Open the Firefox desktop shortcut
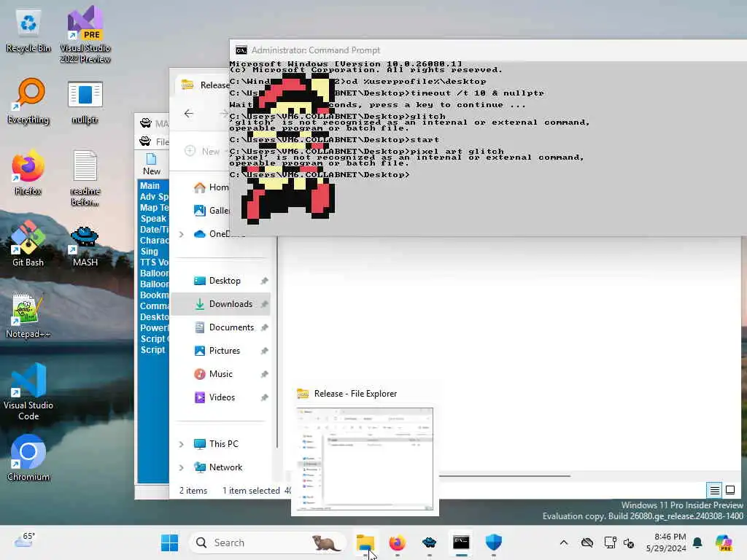 28,172
